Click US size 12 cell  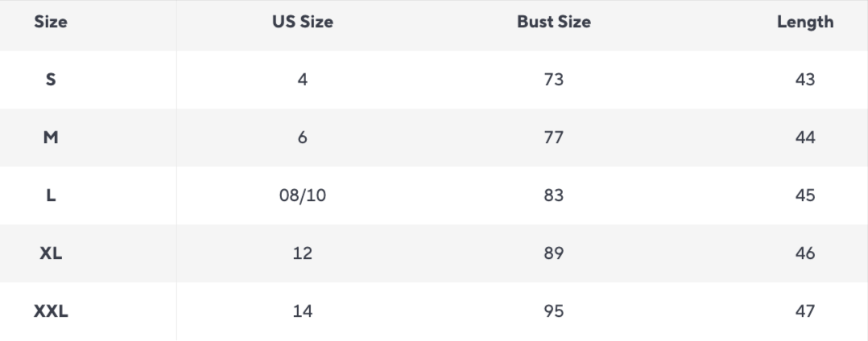pyautogui.click(x=302, y=254)
